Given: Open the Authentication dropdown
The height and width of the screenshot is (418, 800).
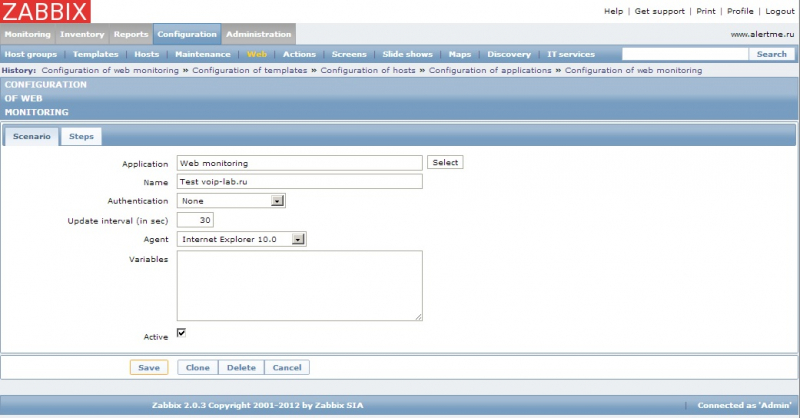Looking at the screenshot, I should point(231,200).
